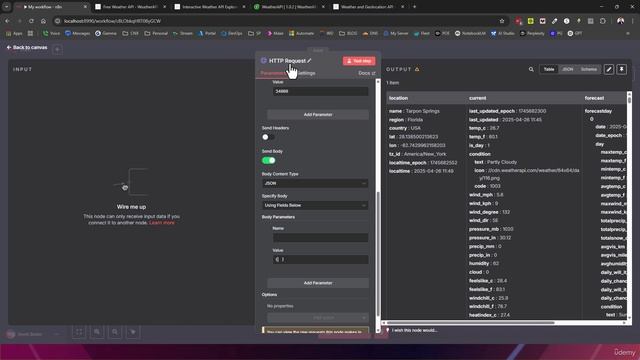Viewport: 640px width, 360px height.
Task: Click Add Parameter below the 34689 value
Action: click(318, 115)
